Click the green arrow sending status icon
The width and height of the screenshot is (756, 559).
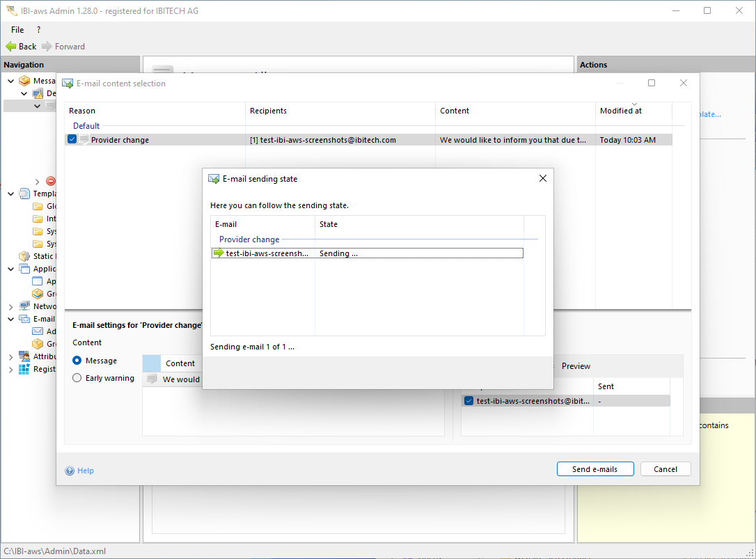pos(219,253)
